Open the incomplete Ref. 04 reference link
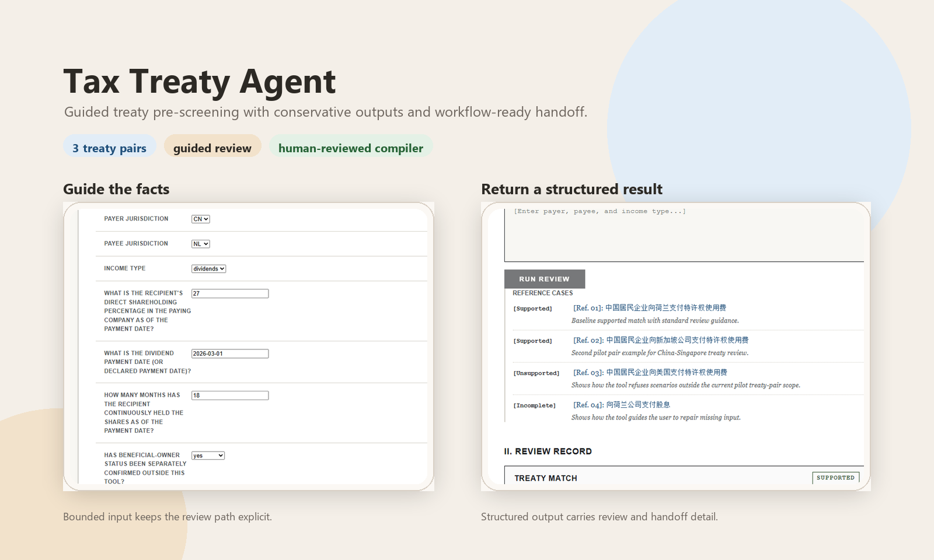The image size is (934, 560). tap(622, 404)
